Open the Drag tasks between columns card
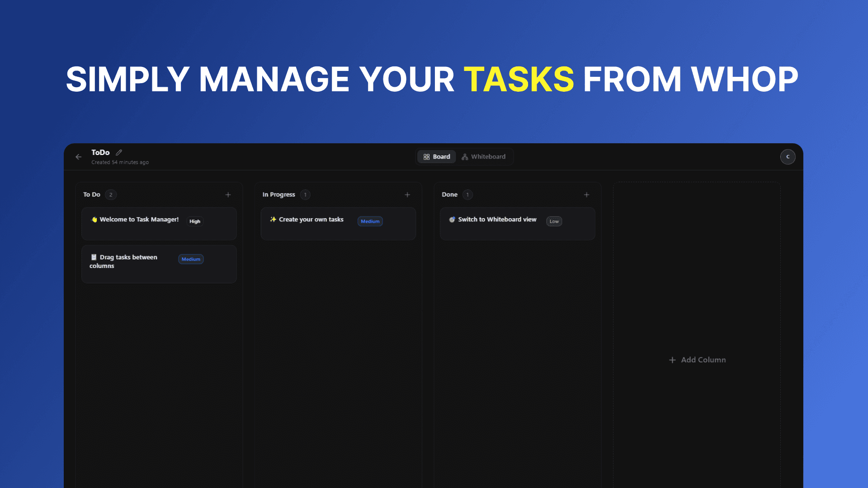Image resolution: width=868 pixels, height=488 pixels. (x=128, y=261)
